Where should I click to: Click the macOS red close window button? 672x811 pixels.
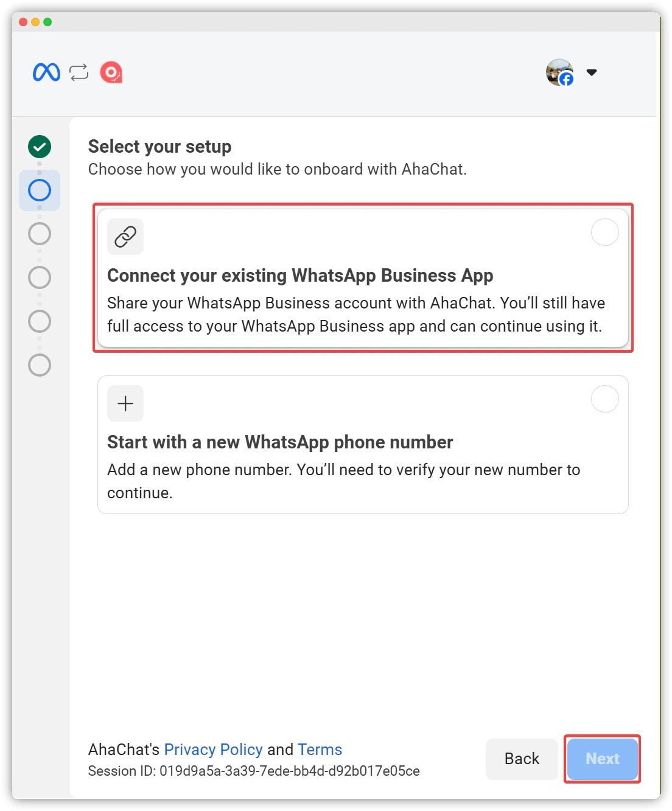(x=23, y=22)
